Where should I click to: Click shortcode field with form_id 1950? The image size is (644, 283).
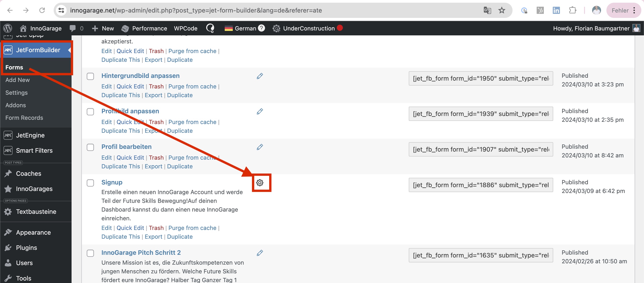(x=481, y=78)
